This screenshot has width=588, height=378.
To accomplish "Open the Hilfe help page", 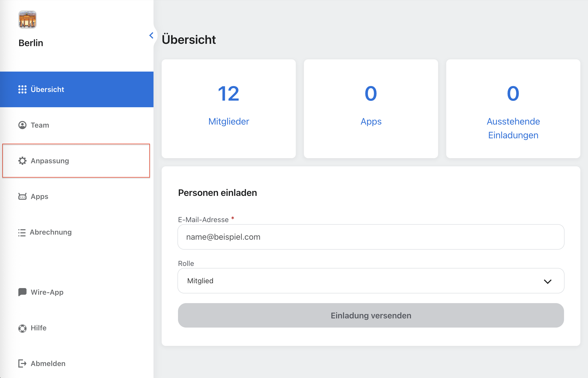I will coord(77,328).
